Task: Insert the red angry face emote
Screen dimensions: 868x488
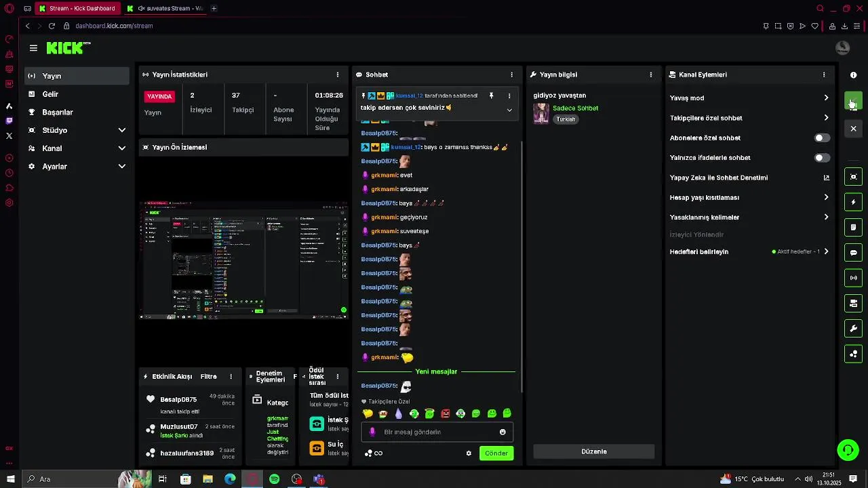Action: coord(446,413)
